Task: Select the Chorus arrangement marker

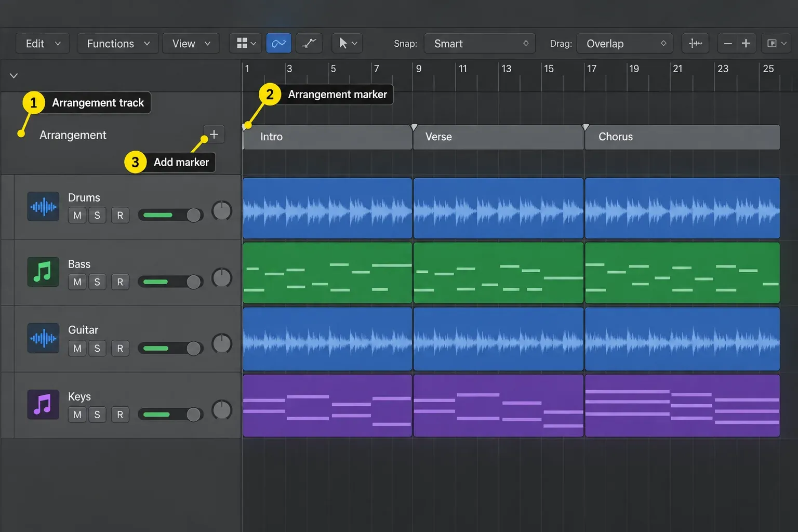Action: [x=682, y=137]
